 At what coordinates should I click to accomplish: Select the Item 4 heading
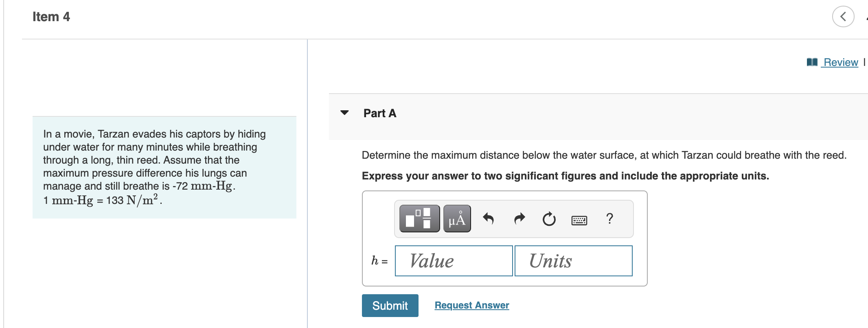tap(50, 16)
